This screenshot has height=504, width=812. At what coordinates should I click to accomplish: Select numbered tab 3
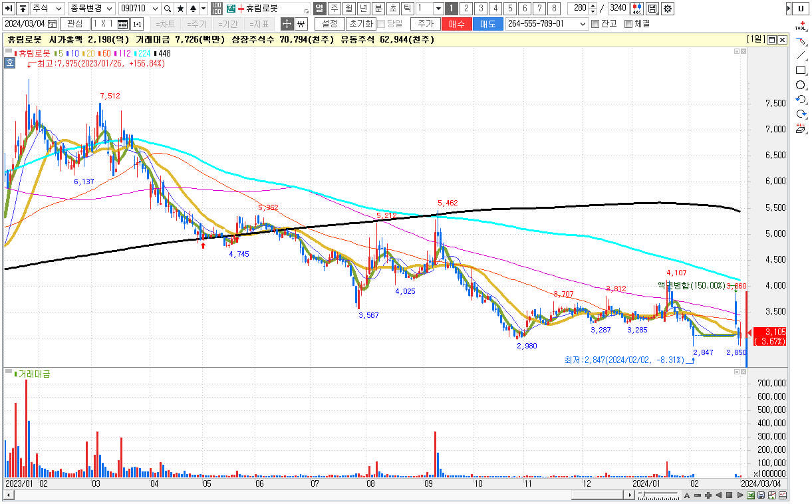481,9
